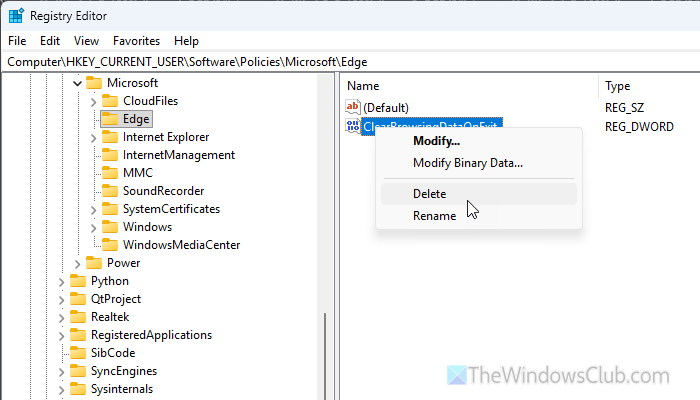Open the View menu
The height and width of the screenshot is (400, 700).
86,41
